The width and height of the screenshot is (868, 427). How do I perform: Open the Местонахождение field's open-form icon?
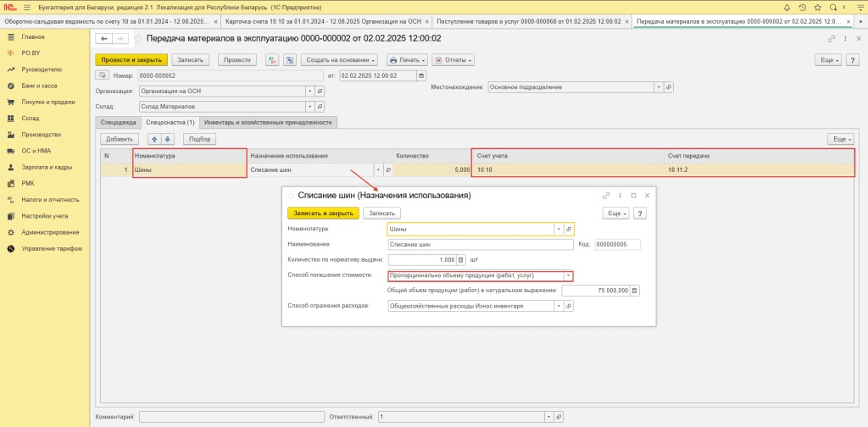coord(669,87)
